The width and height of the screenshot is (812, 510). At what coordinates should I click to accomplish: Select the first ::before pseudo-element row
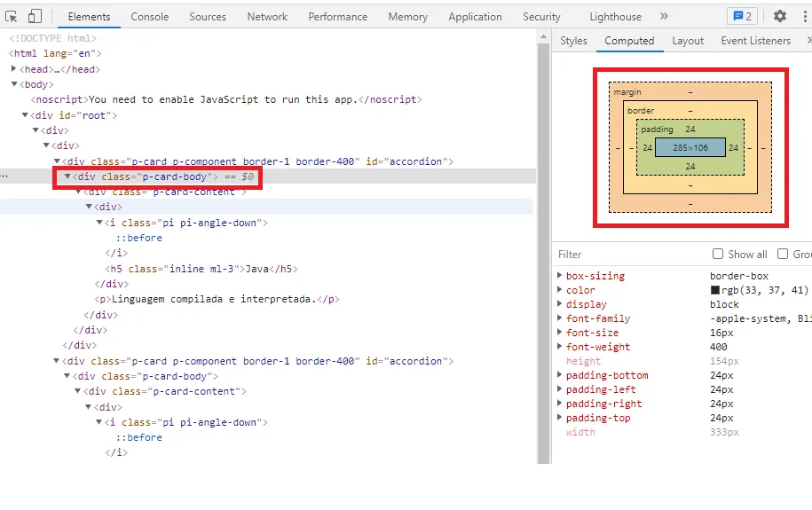point(138,238)
